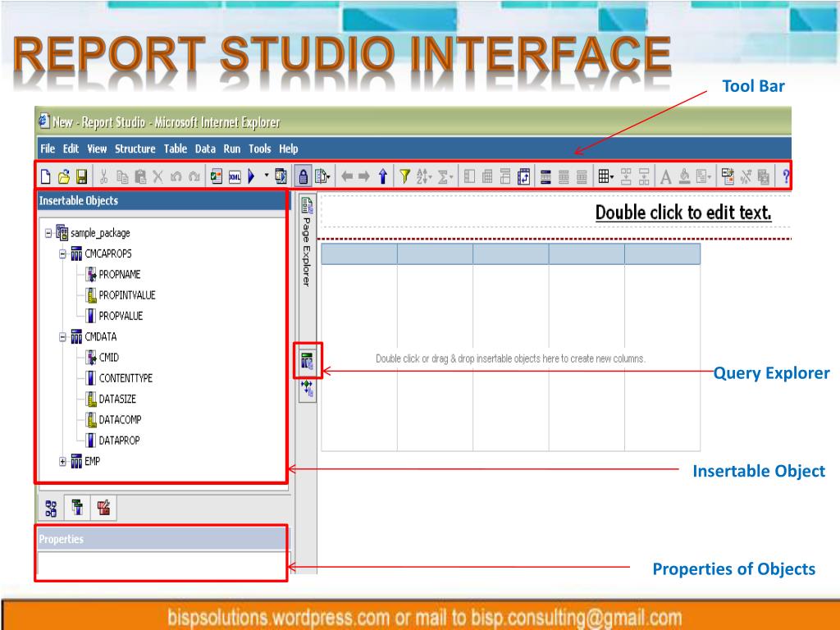This screenshot has height=630, width=840.
Task: Click the Font letter A icon
Action: pyautogui.click(x=665, y=176)
